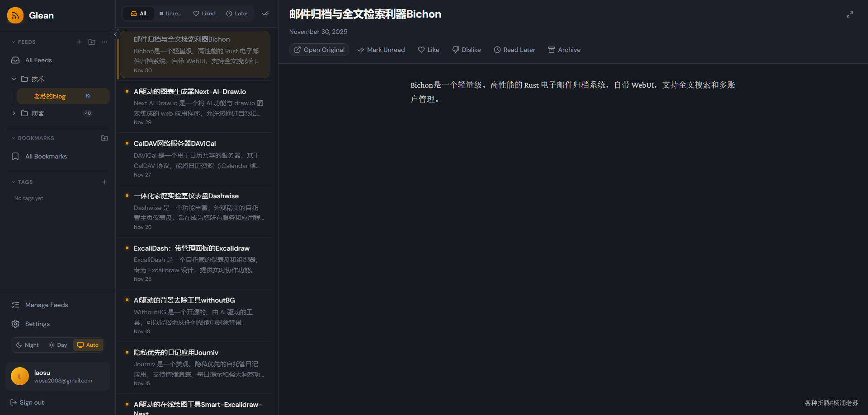Click the laosu account email card
The width and height of the screenshot is (868, 415).
click(58, 376)
